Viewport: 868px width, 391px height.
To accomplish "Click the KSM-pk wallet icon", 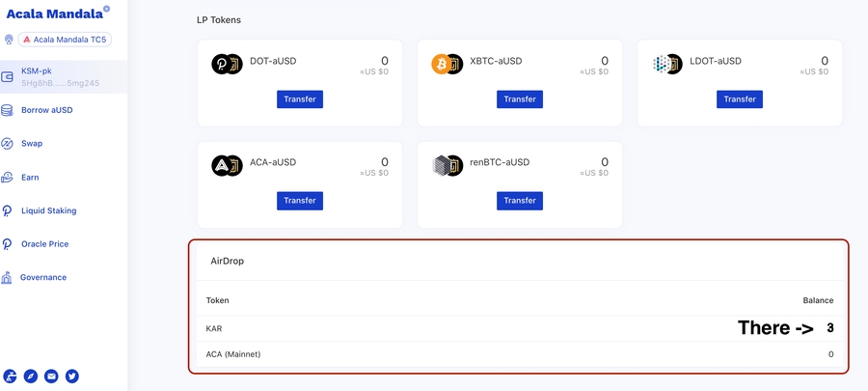I will tap(8, 76).
